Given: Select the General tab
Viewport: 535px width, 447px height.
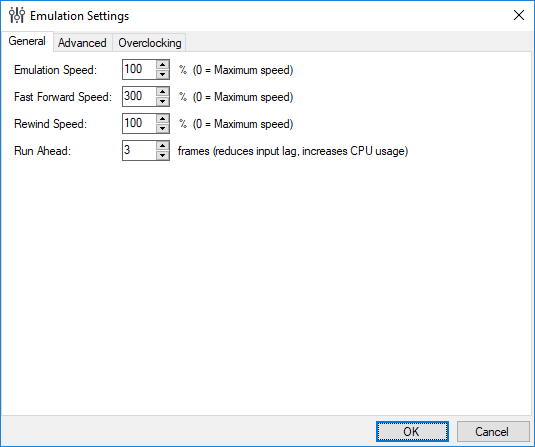Looking at the screenshot, I should point(27,41).
